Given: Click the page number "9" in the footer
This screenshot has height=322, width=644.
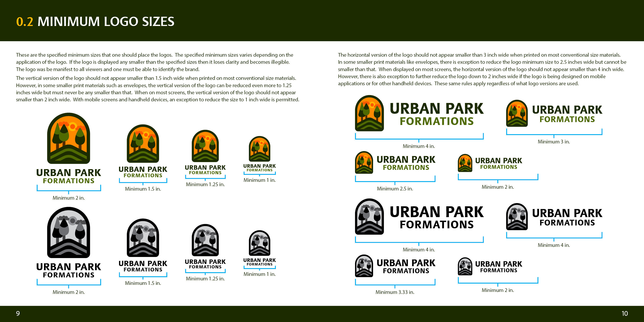Looking at the screenshot, I should coord(18,313).
